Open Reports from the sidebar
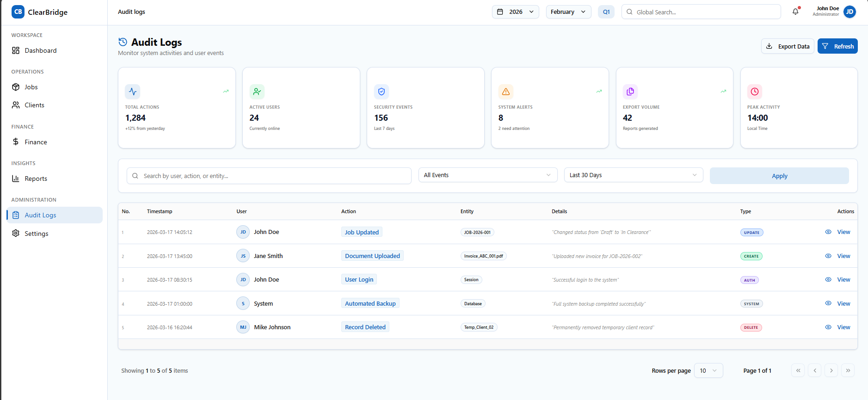The width and height of the screenshot is (868, 400). tap(55, 178)
